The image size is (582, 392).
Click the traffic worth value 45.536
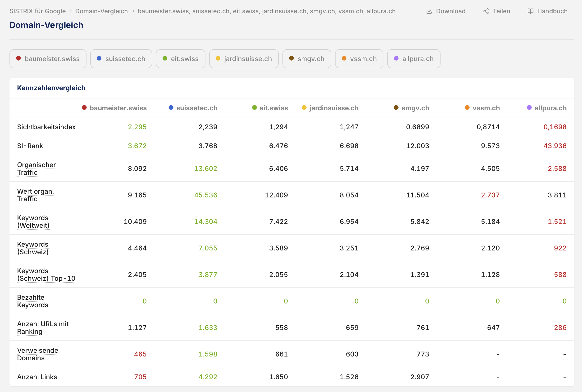pos(206,195)
